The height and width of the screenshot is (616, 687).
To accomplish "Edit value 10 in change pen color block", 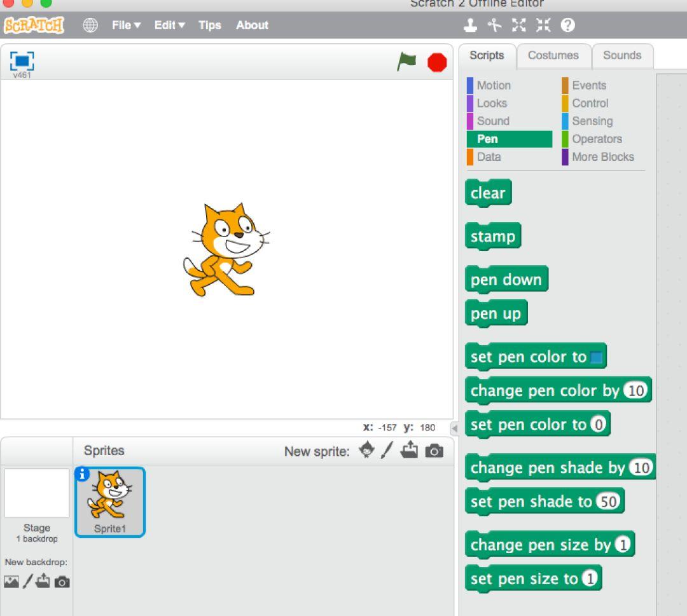I will pyautogui.click(x=635, y=390).
